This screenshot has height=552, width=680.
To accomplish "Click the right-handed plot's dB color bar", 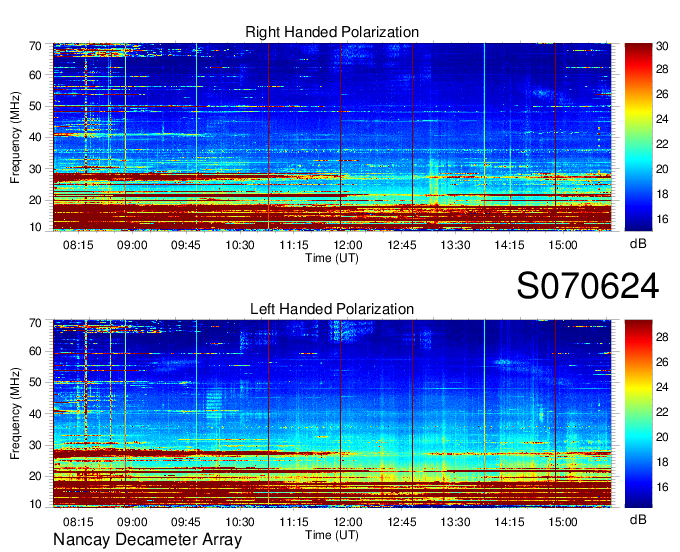I will [638, 137].
